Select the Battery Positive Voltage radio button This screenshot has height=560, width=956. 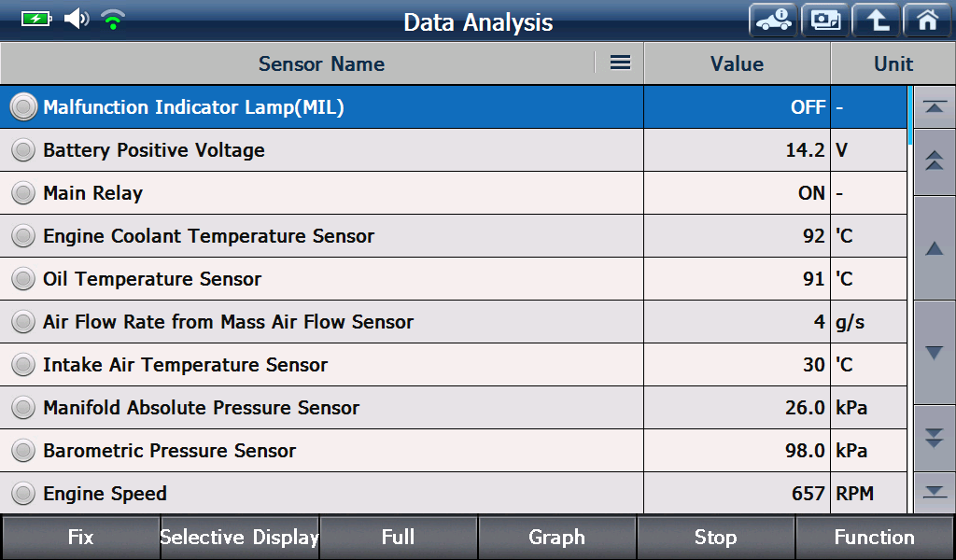pyautogui.click(x=23, y=150)
